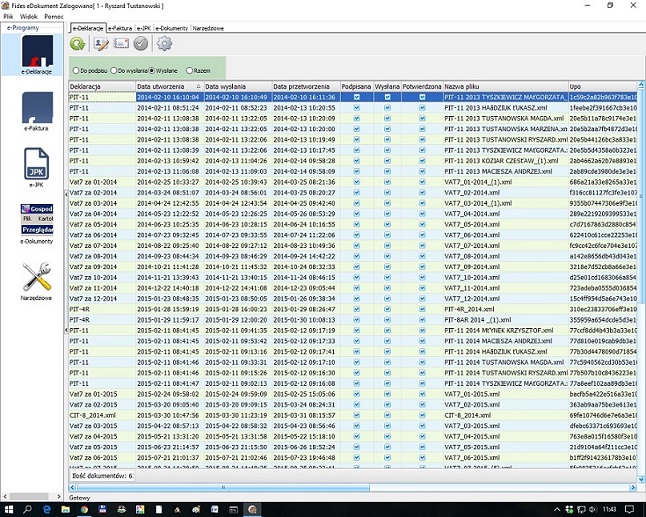The height and width of the screenshot is (517, 646).
Task: Open the Widok menu
Action: click(x=29, y=16)
